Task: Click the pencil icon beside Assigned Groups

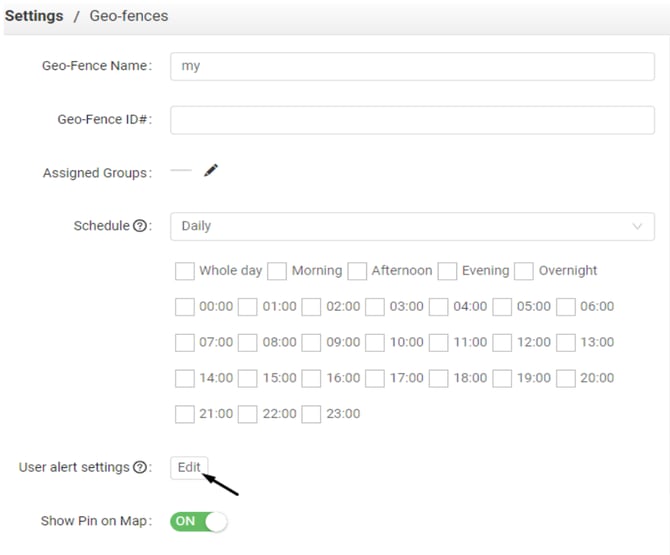Action: 210,171
